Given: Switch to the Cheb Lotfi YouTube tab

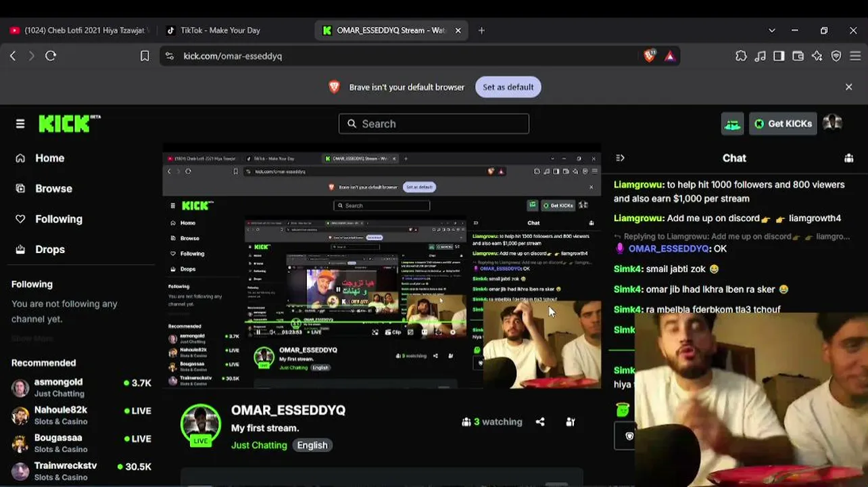Looking at the screenshot, I should click(78, 30).
